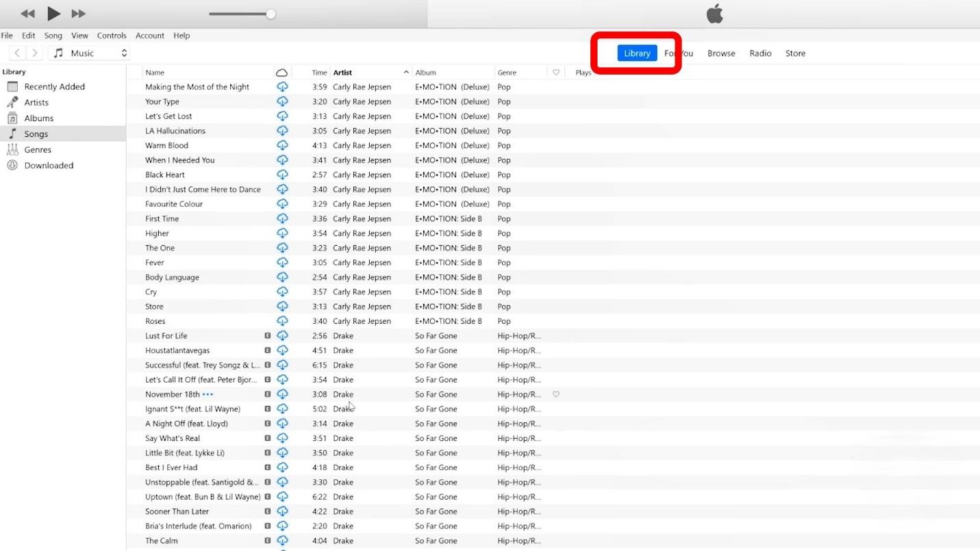This screenshot has width=980, height=551.
Task: Select the song Bria's Interlude (feat. Omarion)
Action: pos(199,526)
